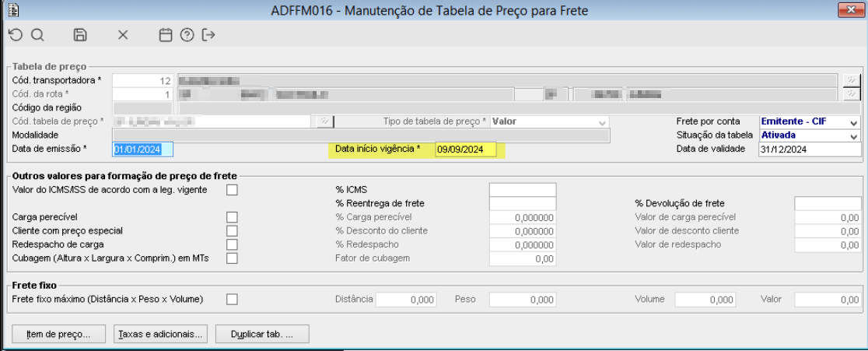Save the record with the floppy icon
Viewport: 868px width, 351px height.
click(80, 35)
